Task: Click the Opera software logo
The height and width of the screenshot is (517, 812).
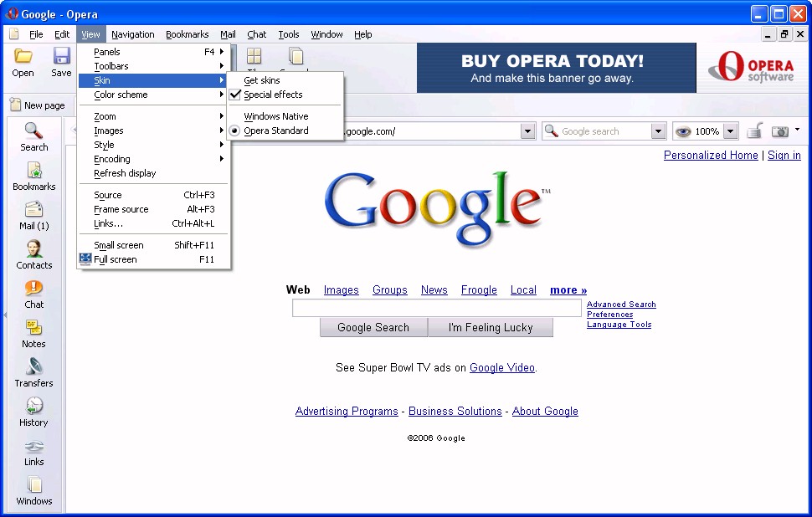Action: pos(751,66)
